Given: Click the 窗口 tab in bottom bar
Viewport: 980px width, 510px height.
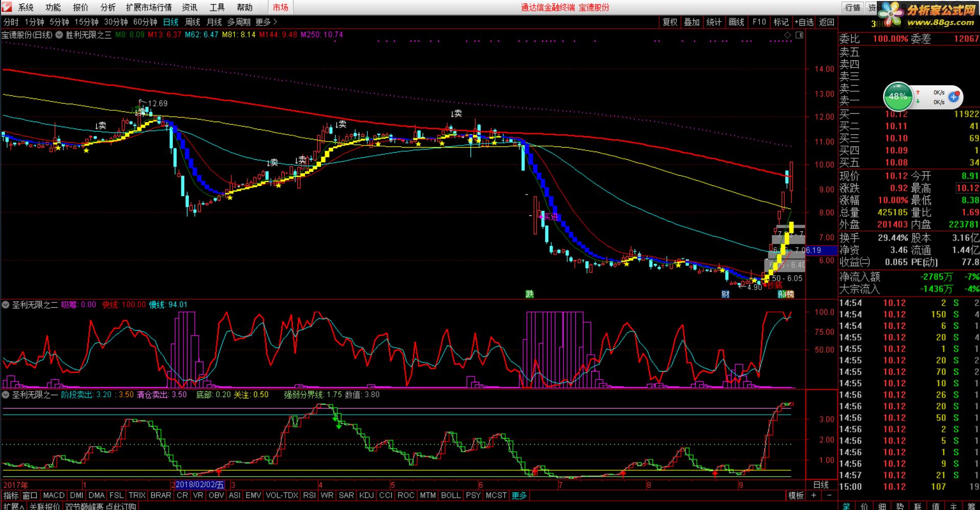Looking at the screenshot, I should (30, 495).
